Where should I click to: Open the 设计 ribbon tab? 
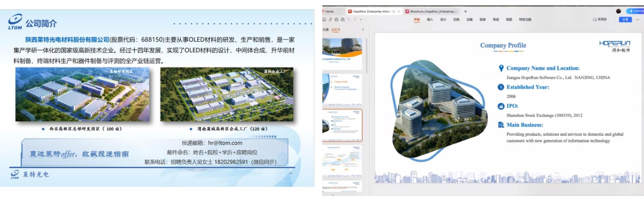pyautogui.click(x=443, y=19)
